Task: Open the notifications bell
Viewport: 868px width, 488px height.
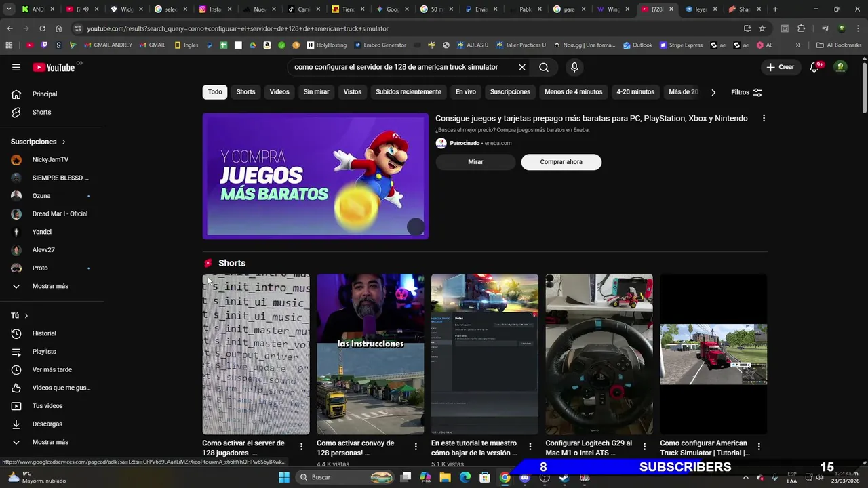Action: pos(815,67)
